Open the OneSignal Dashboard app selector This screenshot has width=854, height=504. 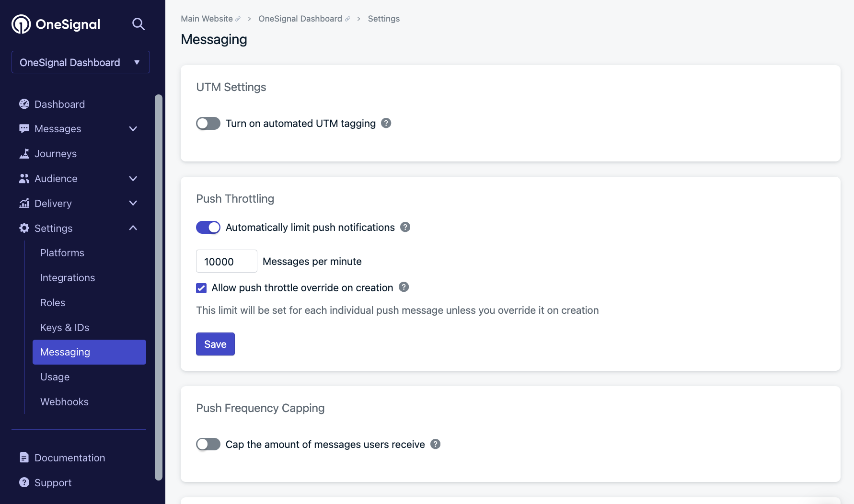[x=81, y=62]
